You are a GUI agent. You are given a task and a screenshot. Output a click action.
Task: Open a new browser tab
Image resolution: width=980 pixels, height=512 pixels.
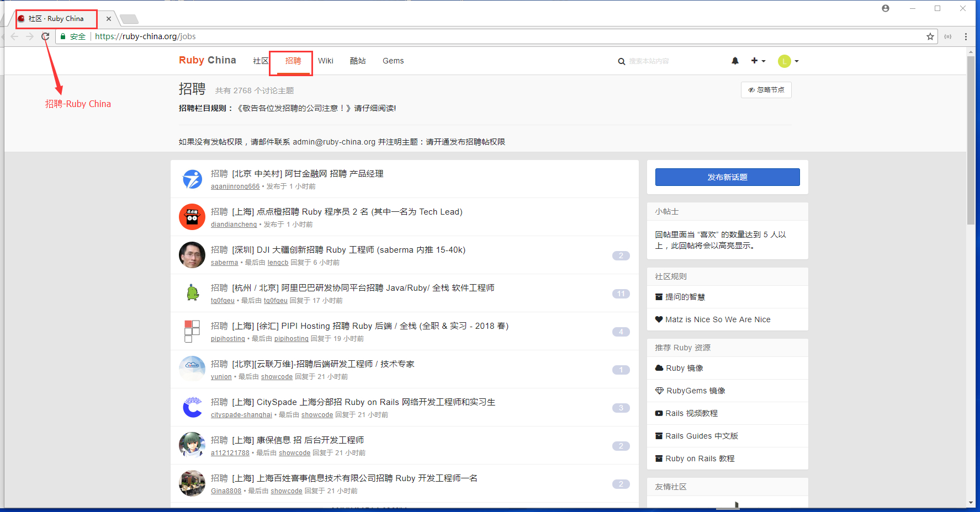pos(129,19)
